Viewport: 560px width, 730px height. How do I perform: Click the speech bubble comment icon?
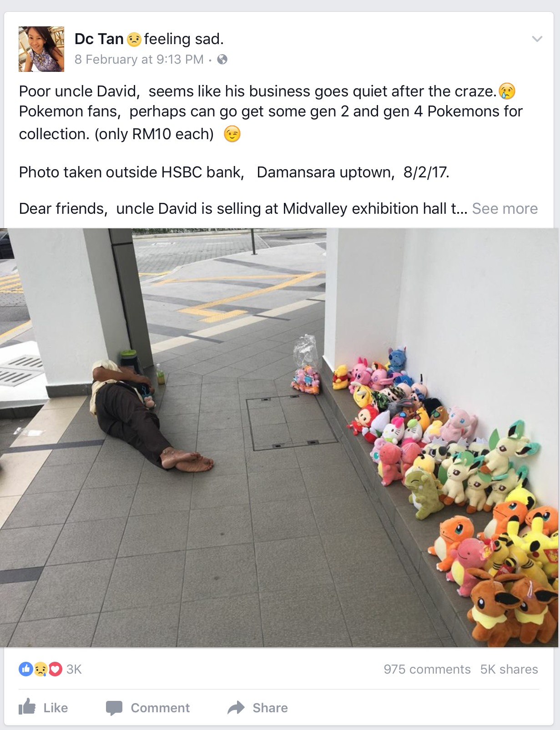114,708
